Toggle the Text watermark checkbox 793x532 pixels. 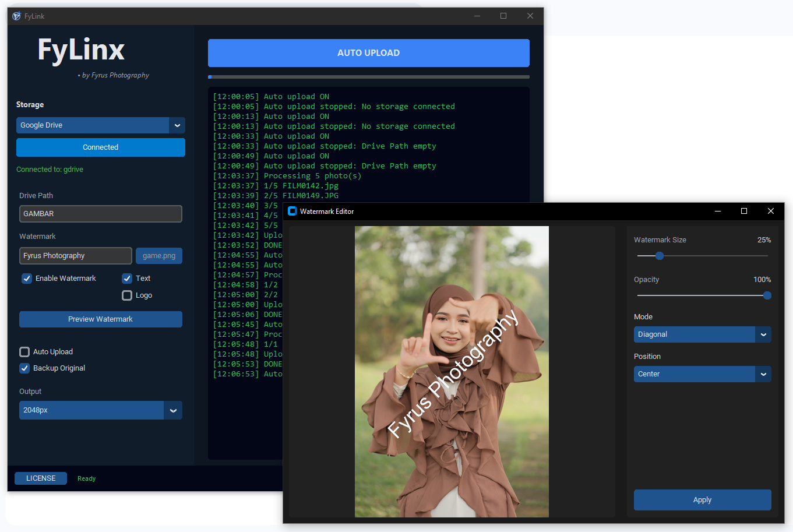pyautogui.click(x=127, y=279)
